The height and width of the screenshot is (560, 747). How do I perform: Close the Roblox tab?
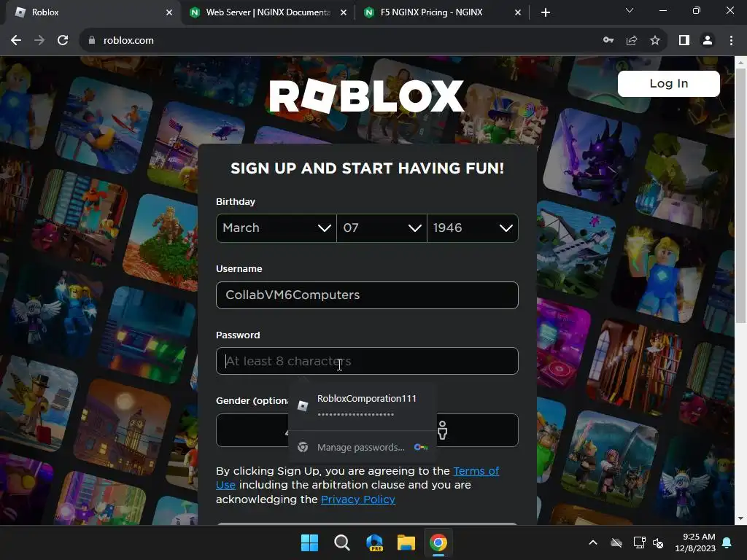click(x=169, y=12)
